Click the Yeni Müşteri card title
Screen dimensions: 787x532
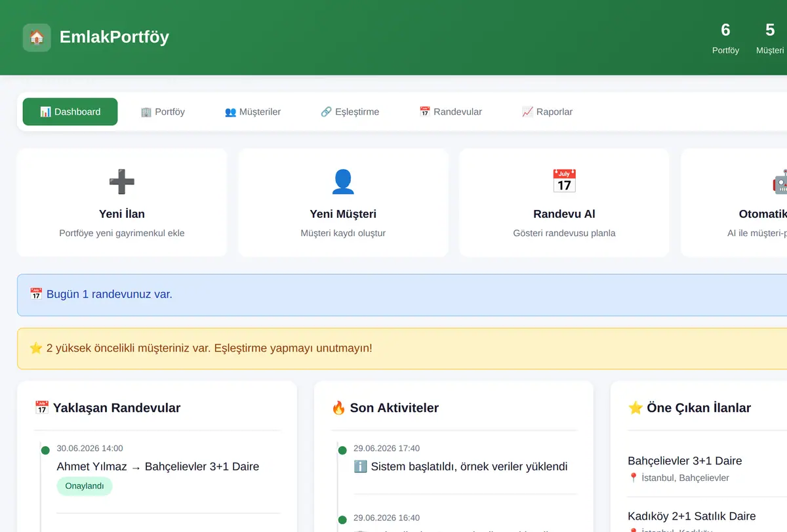[x=343, y=214]
